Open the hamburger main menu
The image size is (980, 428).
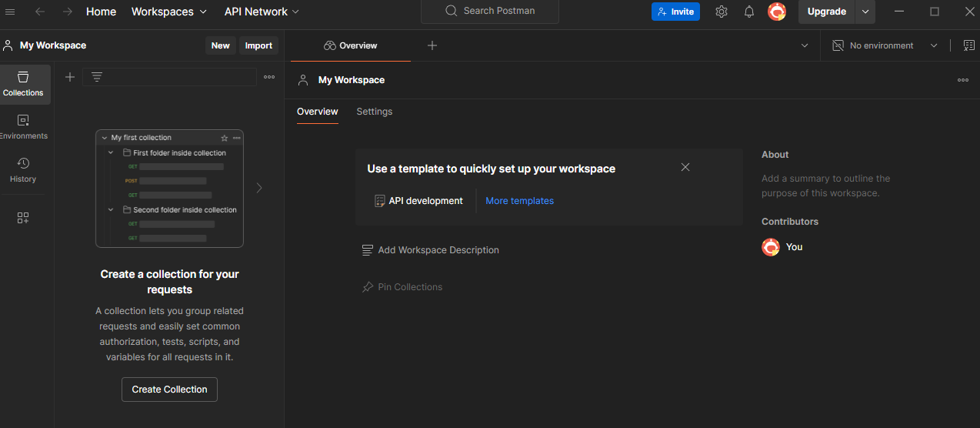(x=10, y=12)
